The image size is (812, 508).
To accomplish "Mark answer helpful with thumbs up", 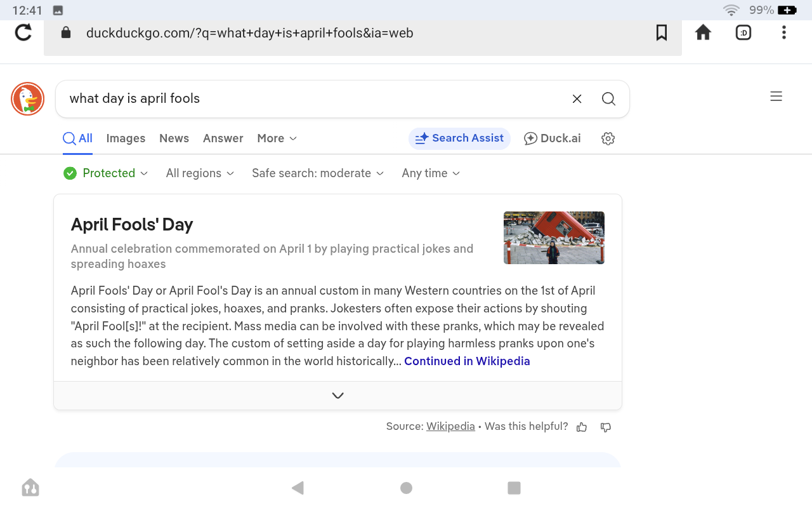I will pyautogui.click(x=582, y=427).
